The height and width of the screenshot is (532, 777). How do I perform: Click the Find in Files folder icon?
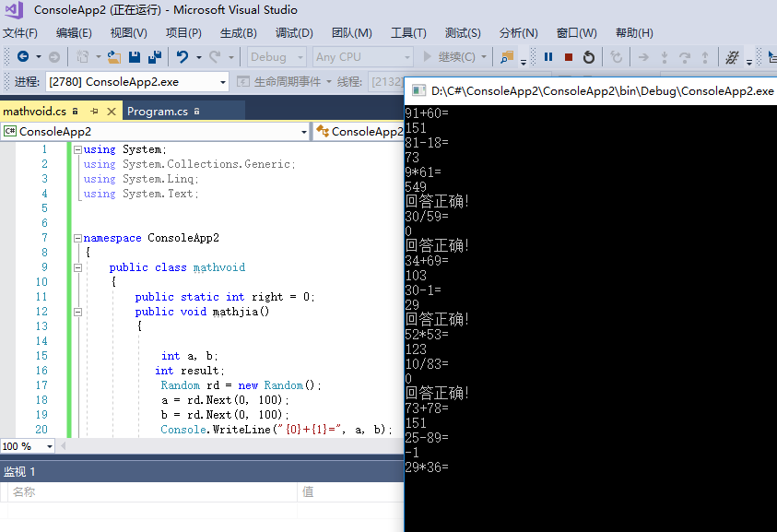[x=506, y=57]
